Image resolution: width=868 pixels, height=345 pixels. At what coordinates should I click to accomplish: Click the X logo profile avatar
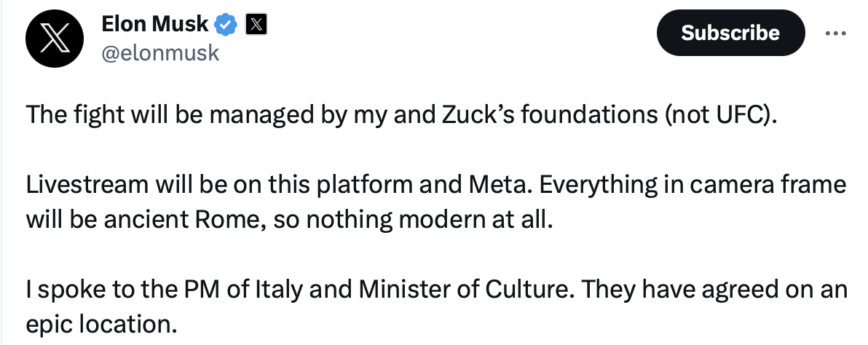[55, 39]
